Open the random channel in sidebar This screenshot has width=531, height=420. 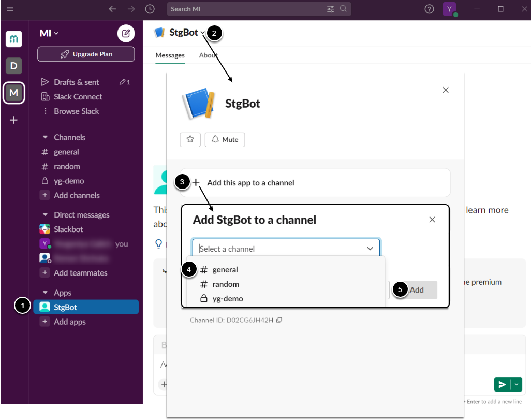click(86, 166)
